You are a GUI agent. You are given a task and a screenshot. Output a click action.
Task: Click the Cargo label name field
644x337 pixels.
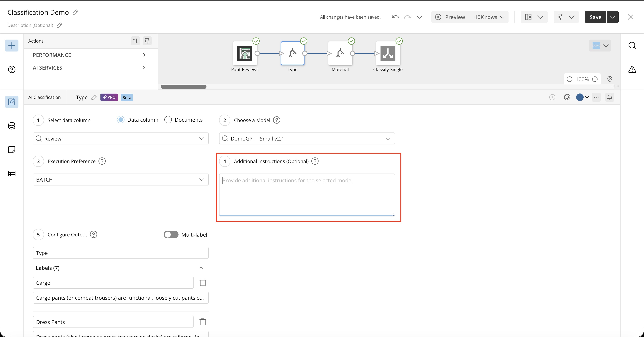pos(113,283)
